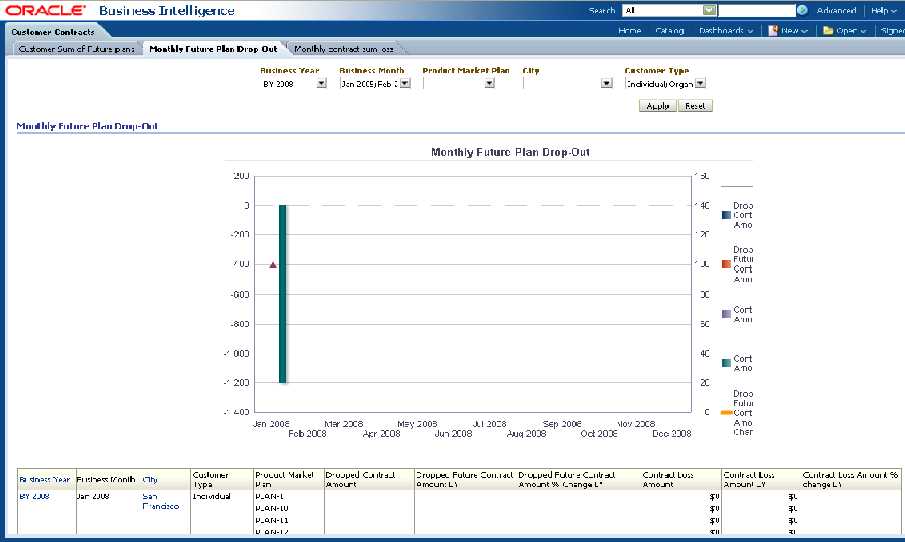
Task: Open the Business Year dropdown
Action: point(321,84)
